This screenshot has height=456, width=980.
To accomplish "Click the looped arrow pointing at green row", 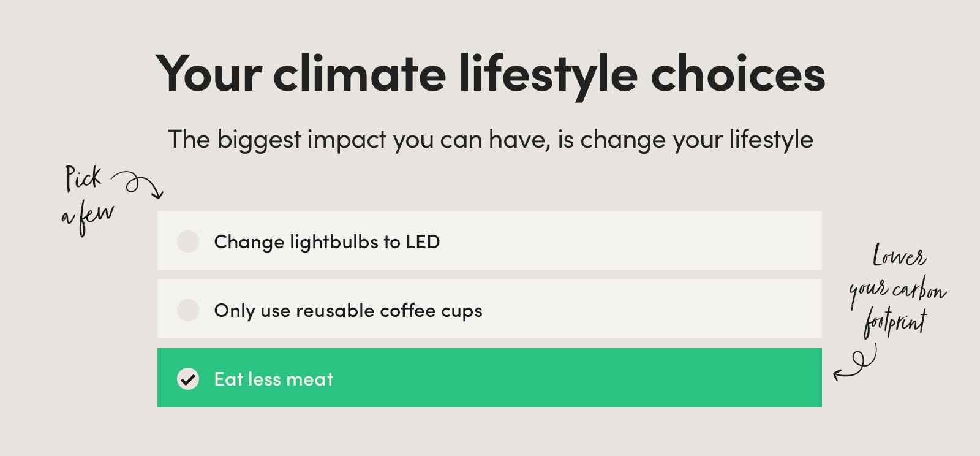I will [855, 363].
